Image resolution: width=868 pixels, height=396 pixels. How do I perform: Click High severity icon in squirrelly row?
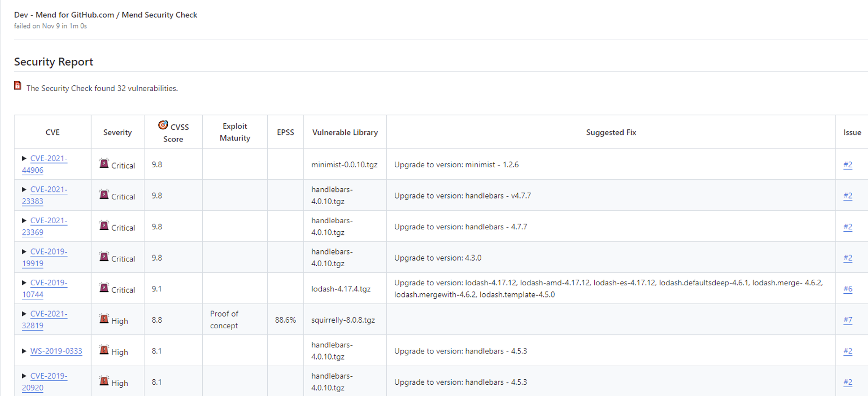coord(104,319)
